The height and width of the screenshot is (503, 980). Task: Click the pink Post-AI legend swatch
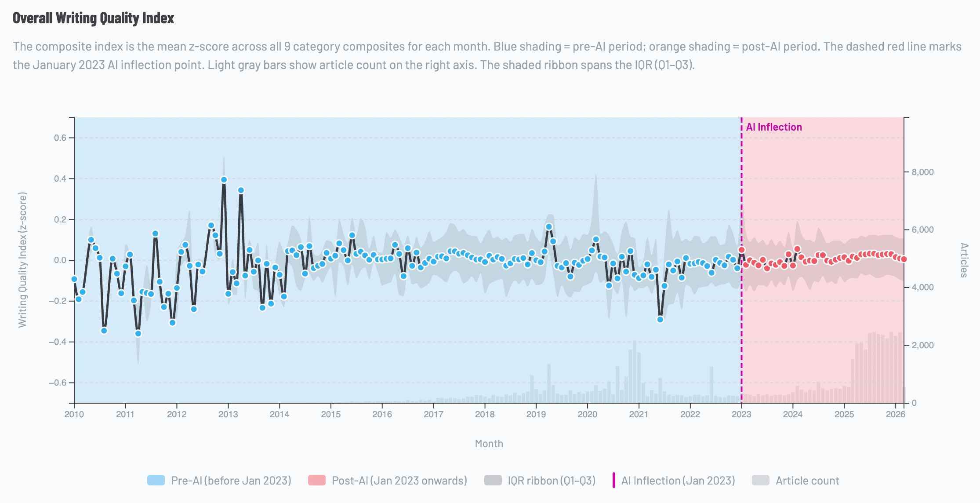pyautogui.click(x=317, y=480)
